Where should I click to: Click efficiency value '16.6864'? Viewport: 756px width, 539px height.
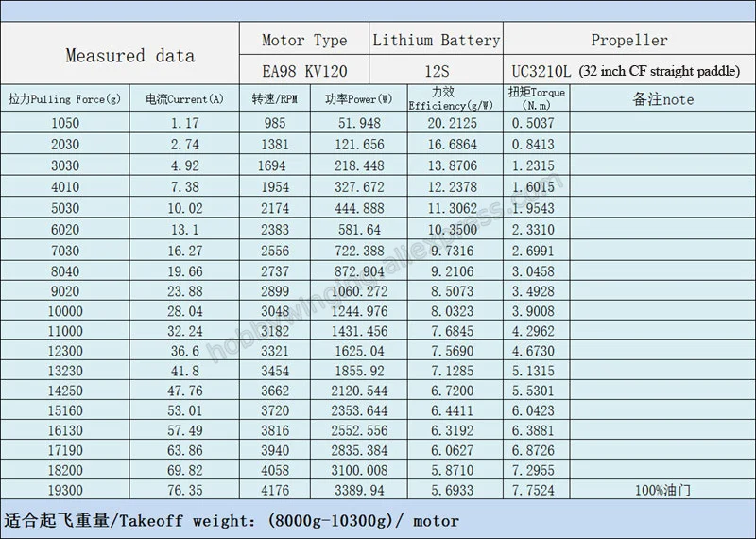pos(453,144)
